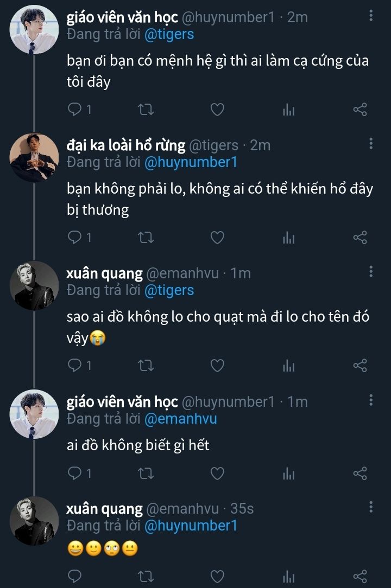This screenshot has width=391, height=588.
Task: Retweet the first giáo viên văn học tweet
Action: click(147, 110)
